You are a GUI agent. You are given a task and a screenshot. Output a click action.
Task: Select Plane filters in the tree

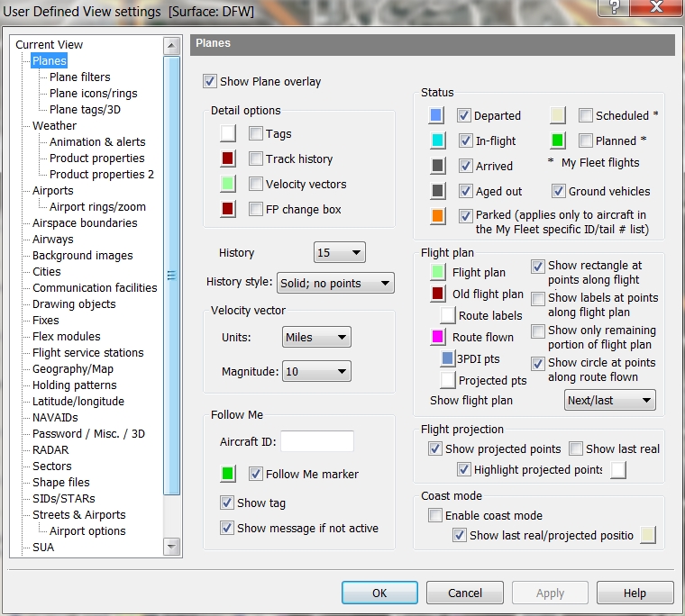(x=79, y=77)
